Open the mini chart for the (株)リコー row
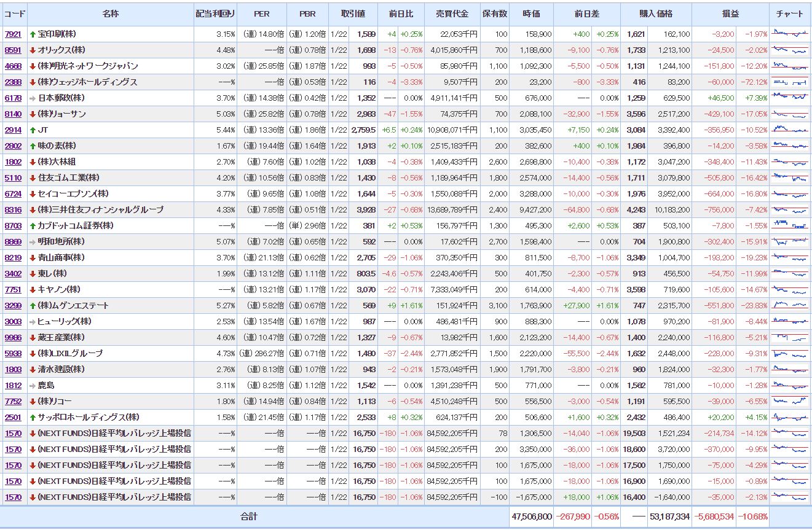812x530 pixels. pos(790,401)
